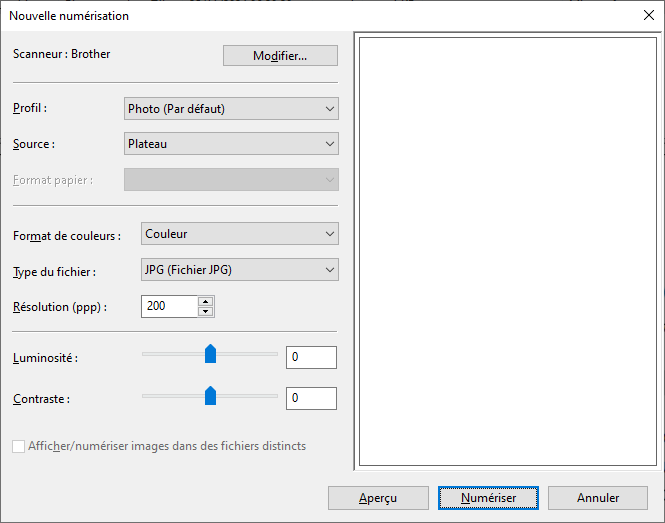Click the Résolution (ppp) input field
The height and width of the screenshot is (523, 665).
tap(169, 306)
